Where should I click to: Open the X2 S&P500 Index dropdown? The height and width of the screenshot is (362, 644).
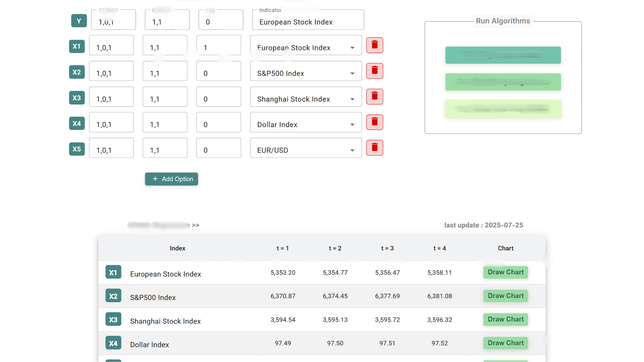pyautogui.click(x=306, y=71)
